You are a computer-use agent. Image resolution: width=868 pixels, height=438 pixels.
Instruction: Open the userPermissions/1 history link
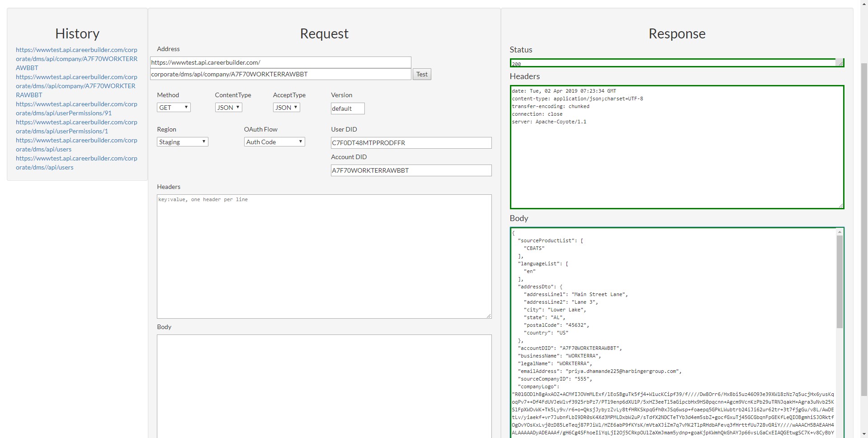pos(76,127)
